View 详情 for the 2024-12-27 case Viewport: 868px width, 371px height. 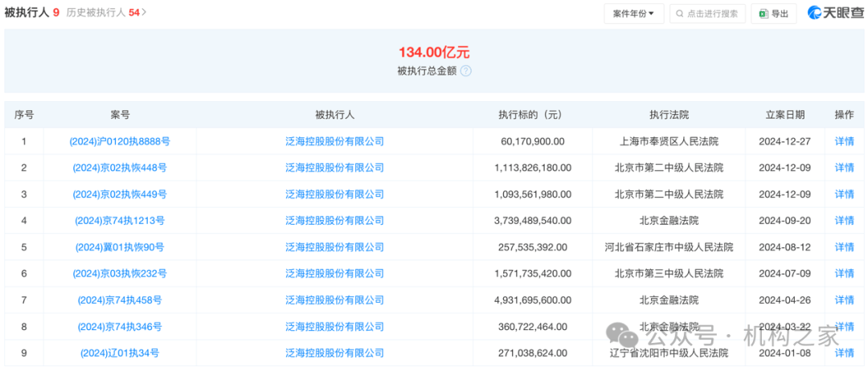pos(844,141)
